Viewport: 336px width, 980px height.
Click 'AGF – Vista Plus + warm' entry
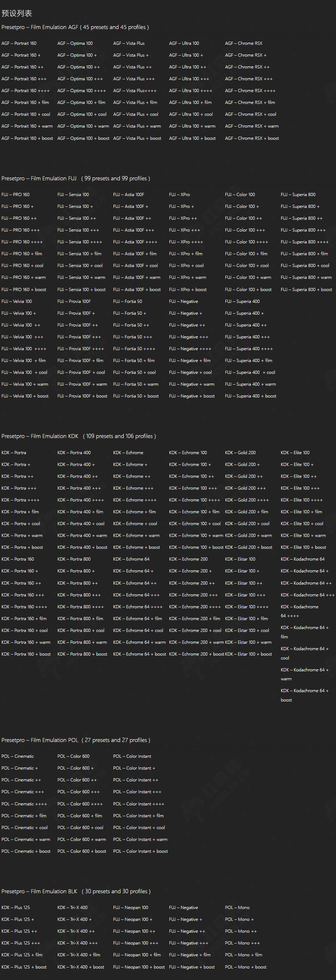137,126
